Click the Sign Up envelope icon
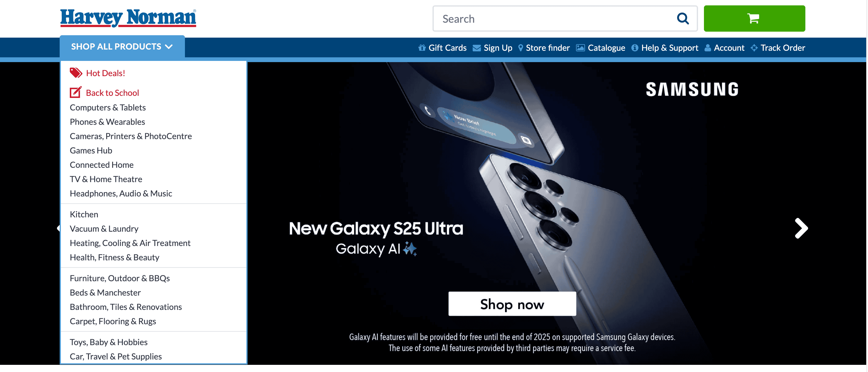 click(x=476, y=48)
